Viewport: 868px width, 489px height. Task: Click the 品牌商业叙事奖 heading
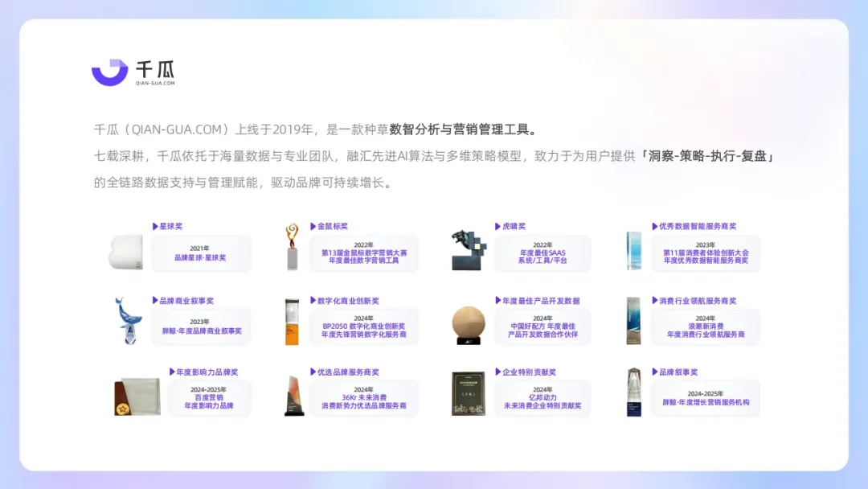(182, 301)
